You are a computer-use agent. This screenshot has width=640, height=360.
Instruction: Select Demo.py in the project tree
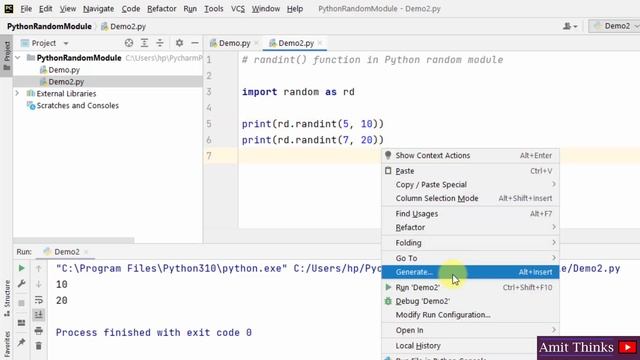[64, 70]
